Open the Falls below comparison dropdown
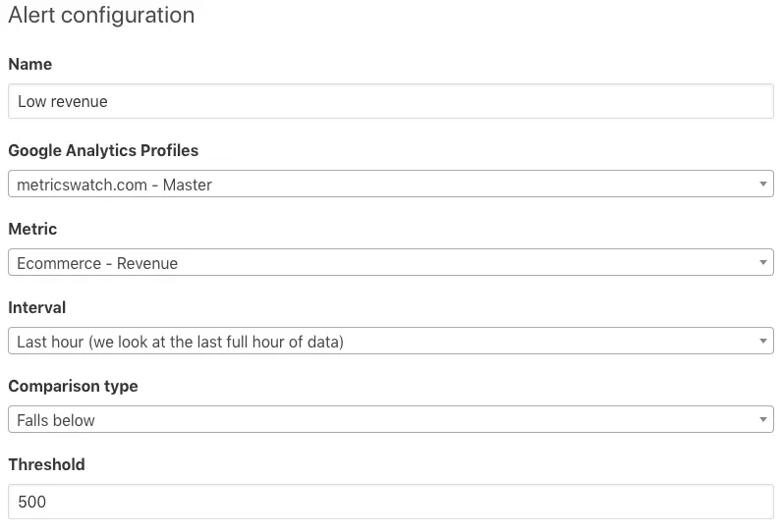Viewport: 782px width, 532px height. tap(390, 420)
